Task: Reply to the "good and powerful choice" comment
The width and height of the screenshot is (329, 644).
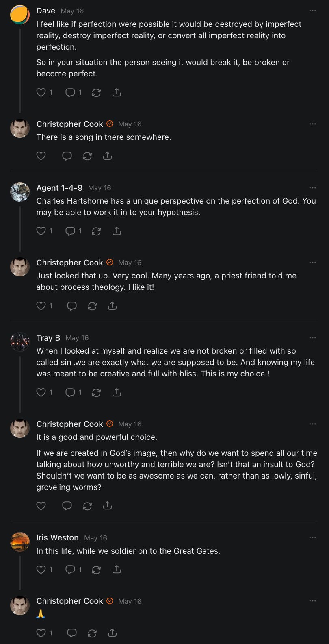Action: [67, 506]
